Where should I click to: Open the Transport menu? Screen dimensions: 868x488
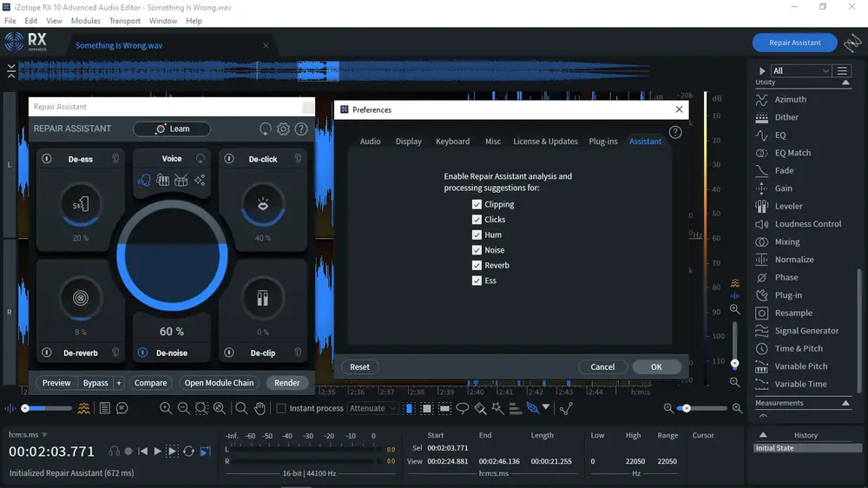124,21
